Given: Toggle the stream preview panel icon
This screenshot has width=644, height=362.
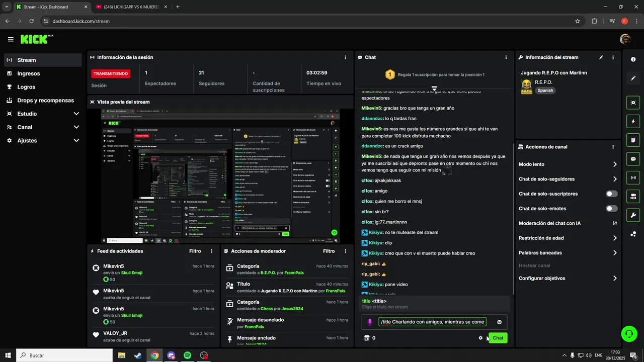Looking at the screenshot, I should pyautogui.click(x=633, y=103).
